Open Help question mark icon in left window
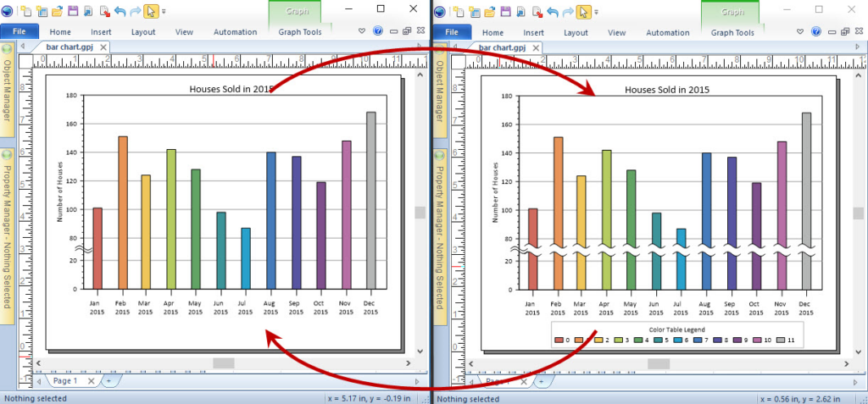 click(378, 32)
